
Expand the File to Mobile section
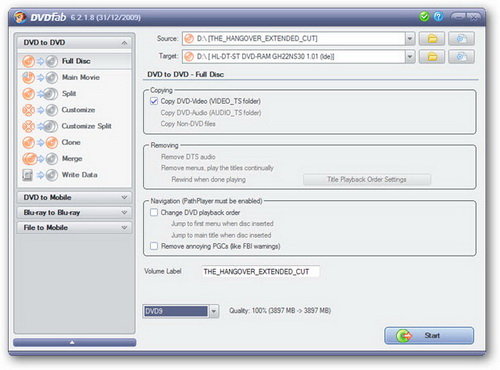pyautogui.click(x=74, y=228)
